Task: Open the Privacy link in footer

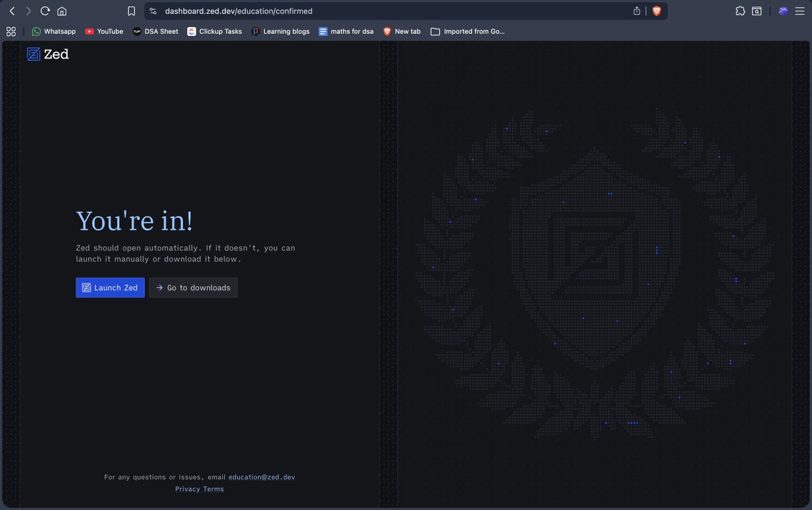Action: pyautogui.click(x=188, y=489)
